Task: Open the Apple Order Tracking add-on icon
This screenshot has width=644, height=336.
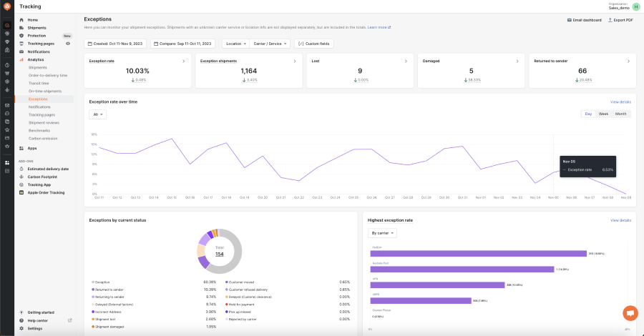Action: [x=21, y=192]
